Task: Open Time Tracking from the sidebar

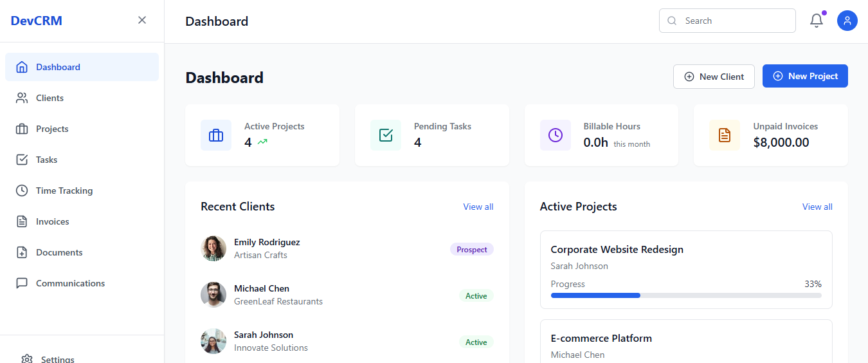Action: tap(82, 191)
